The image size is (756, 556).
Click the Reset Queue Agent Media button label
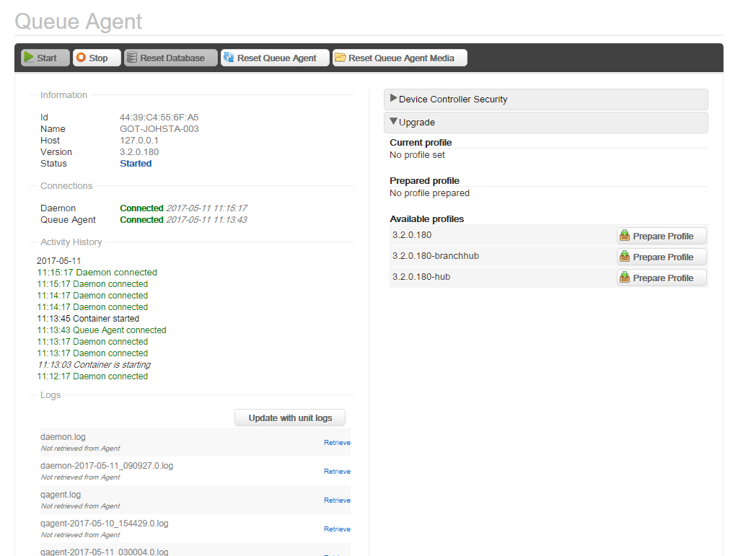pos(401,58)
